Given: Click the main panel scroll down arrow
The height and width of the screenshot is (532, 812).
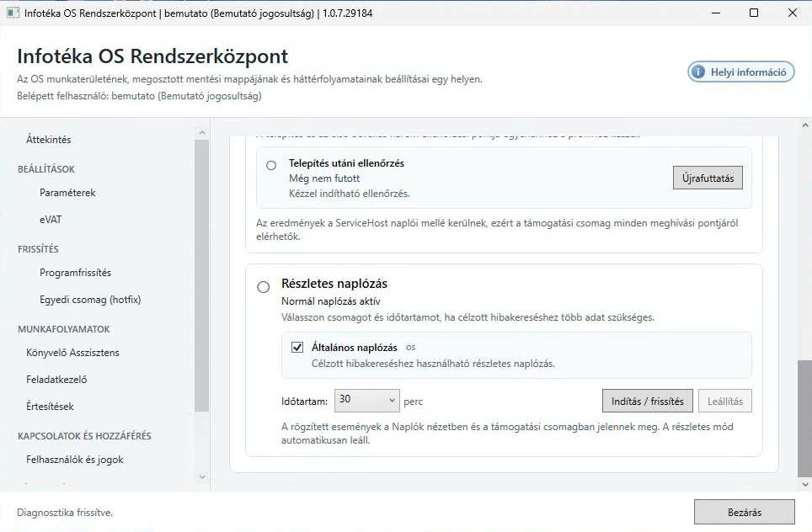Looking at the screenshot, I should [804, 484].
